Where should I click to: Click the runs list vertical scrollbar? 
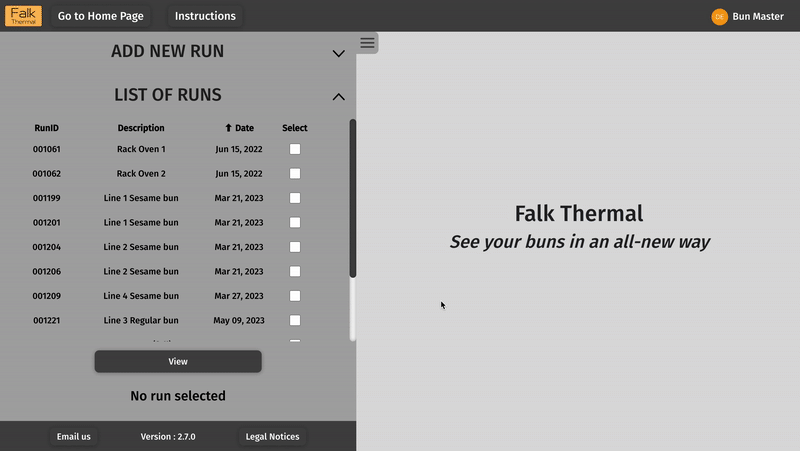353,199
